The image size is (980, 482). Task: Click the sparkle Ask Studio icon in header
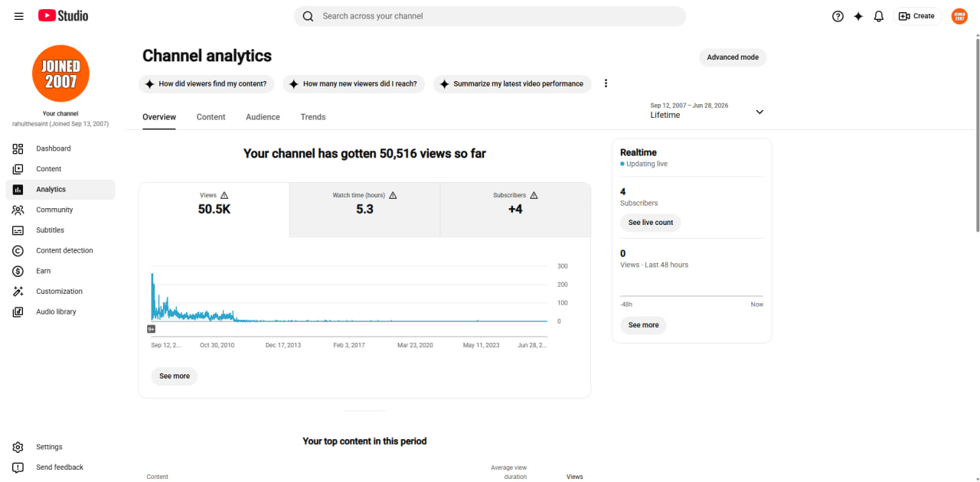tap(858, 16)
